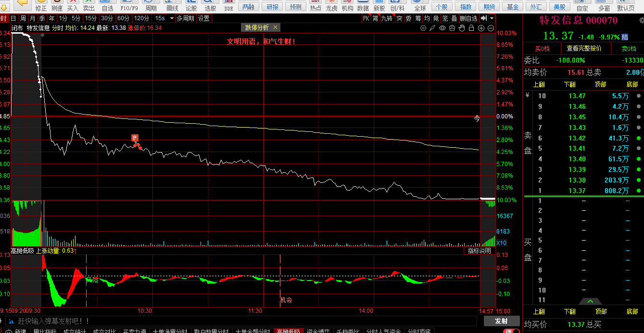Click the 期货 futures button

coord(489,7)
